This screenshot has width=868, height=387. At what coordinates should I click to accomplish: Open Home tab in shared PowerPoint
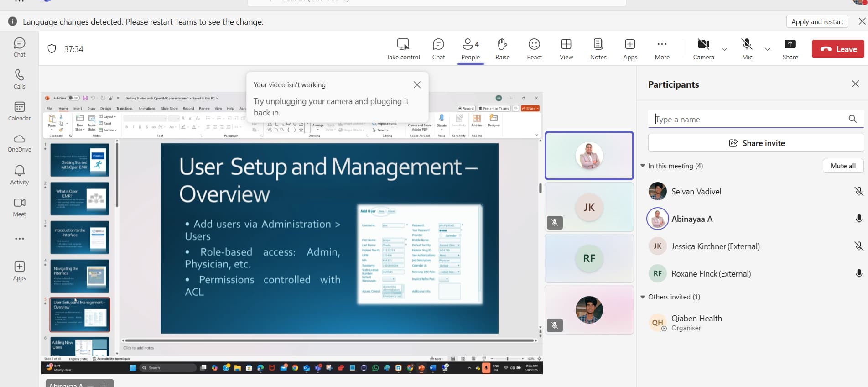(x=63, y=108)
